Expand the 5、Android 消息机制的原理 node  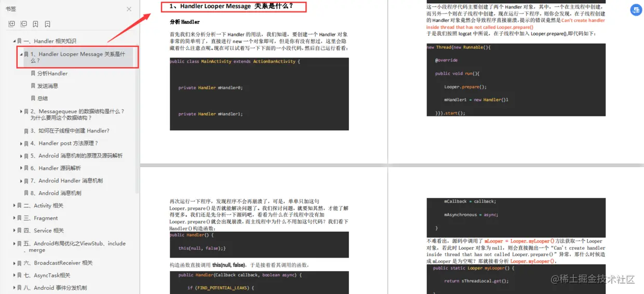[21, 156]
